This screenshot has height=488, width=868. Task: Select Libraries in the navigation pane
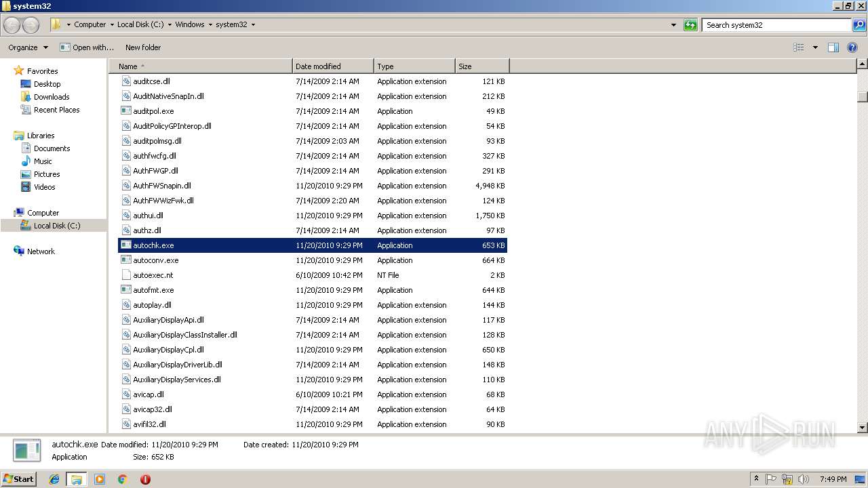pyautogui.click(x=41, y=136)
